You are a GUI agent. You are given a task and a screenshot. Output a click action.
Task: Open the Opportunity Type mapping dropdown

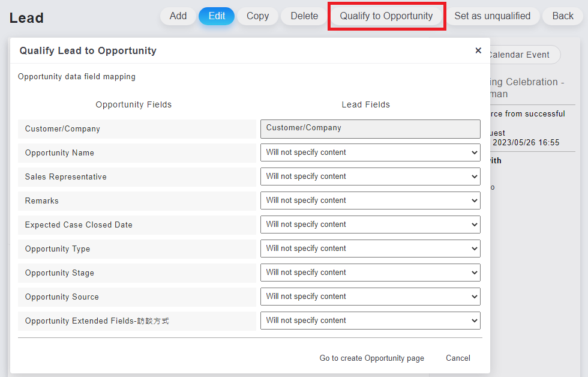click(x=370, y=249)
